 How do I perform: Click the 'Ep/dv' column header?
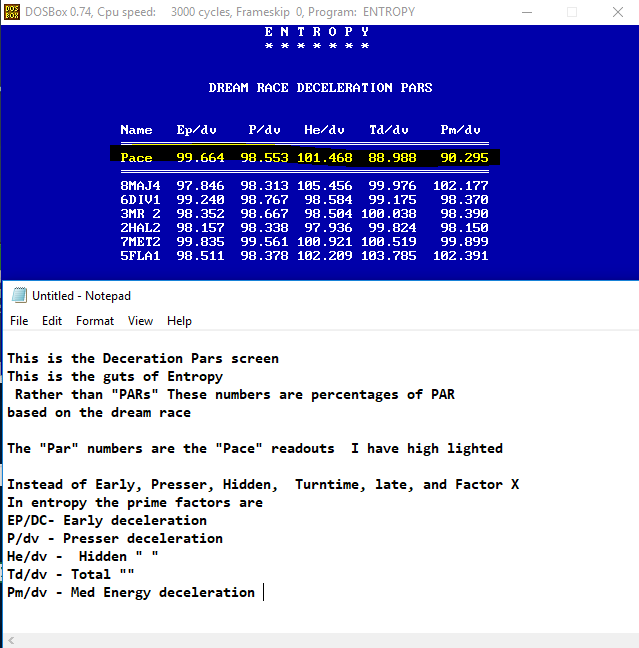pos(196,130)
